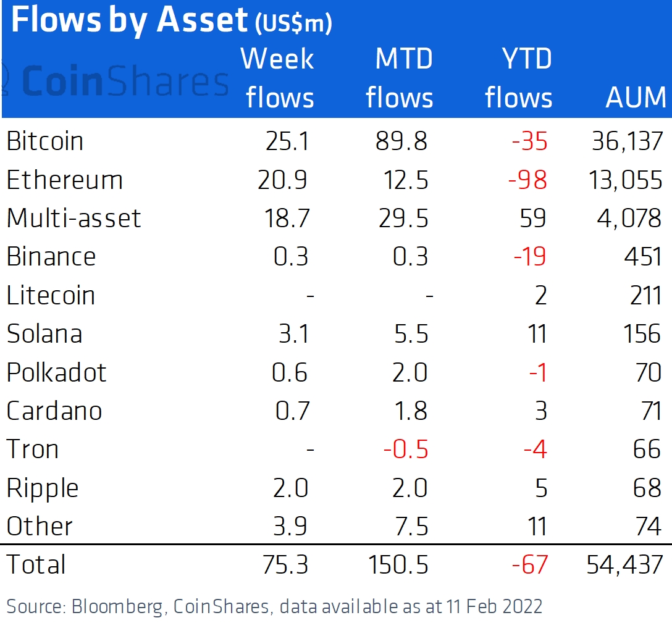Select the Ripple row label
The width and height of the screenshot is (672, 623).
click(43, 488)
